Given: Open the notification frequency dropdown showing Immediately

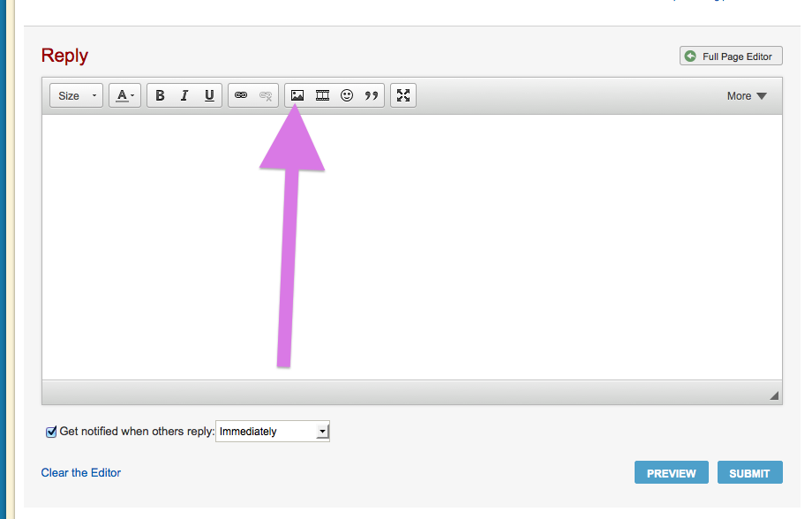Looking at the screenshot, I should pyautogui.click(x=273, y=432).
